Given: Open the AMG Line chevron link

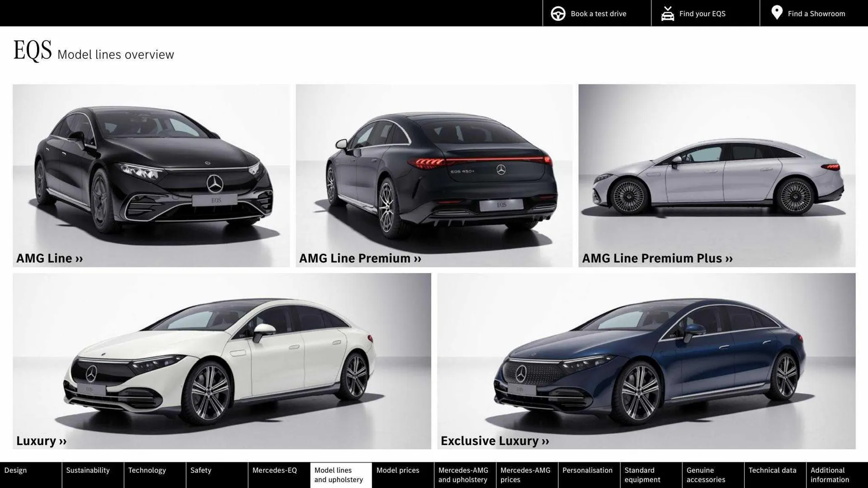Looking at the screenshot, I should tap(79, 258).
